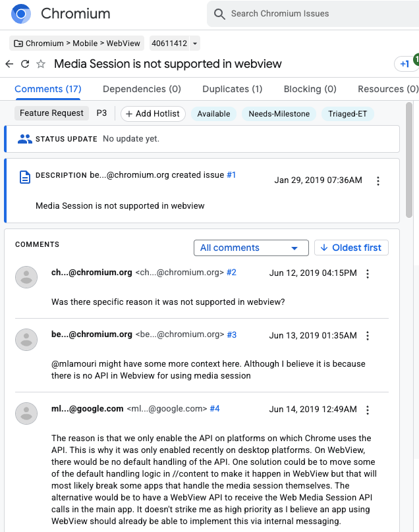Click the search magnifier icon
The width and height of the screenshot is (419, 532).
click(219, 14)
